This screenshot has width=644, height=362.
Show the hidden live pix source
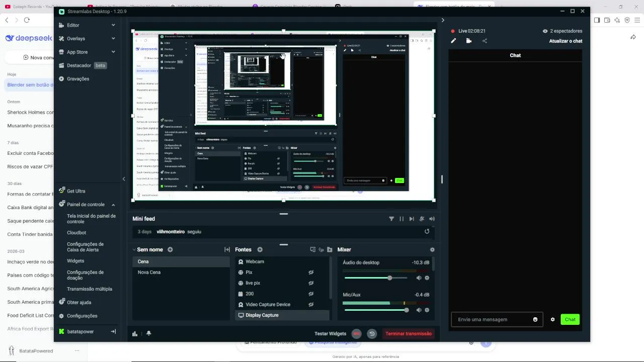[x=311, y=283]
